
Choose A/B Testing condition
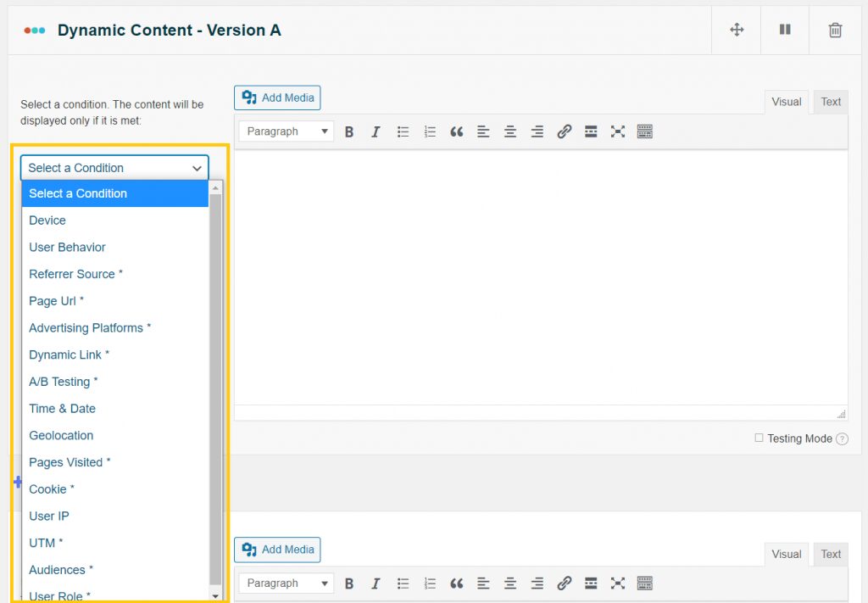tap(114, 382)
